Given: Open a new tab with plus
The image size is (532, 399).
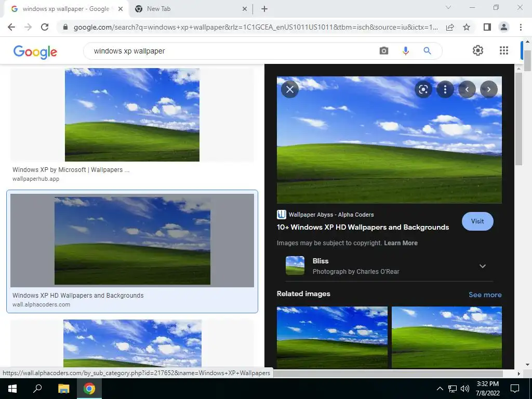Looking at the screenshot, I should pyautogui.click(x=264, y=9).
